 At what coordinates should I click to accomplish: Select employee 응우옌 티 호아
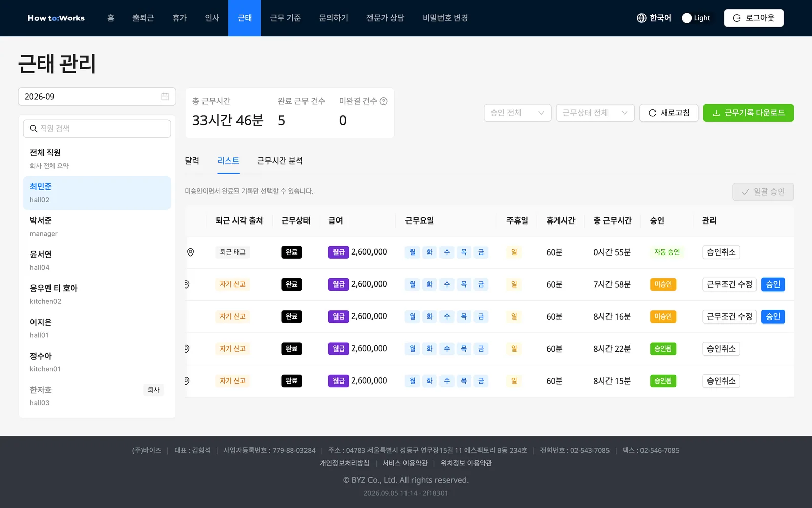[97, 294]
